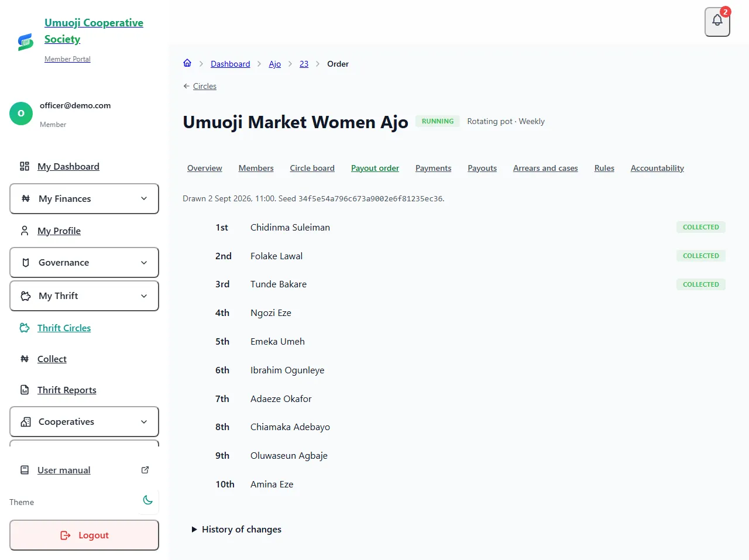Click the Collect naira icon

click(25, 359)
